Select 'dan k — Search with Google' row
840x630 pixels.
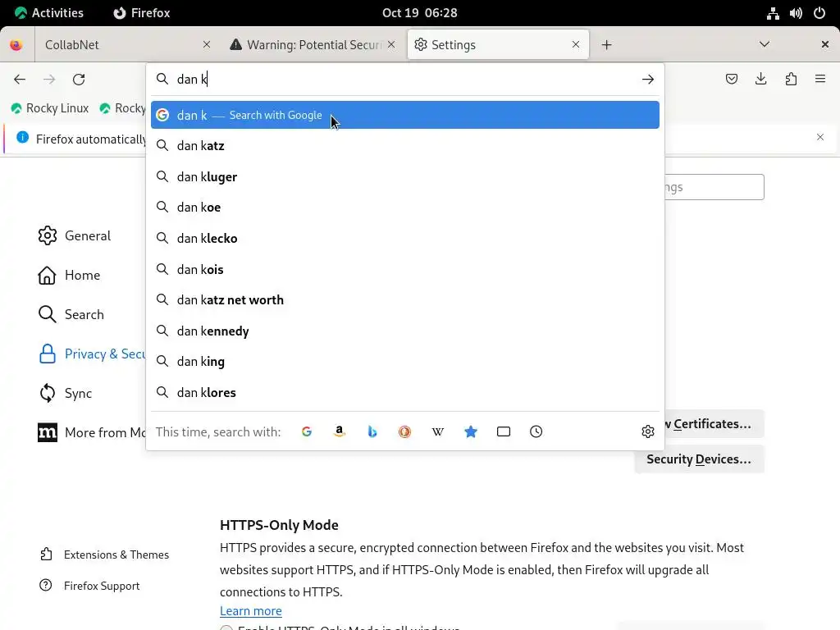405,115
